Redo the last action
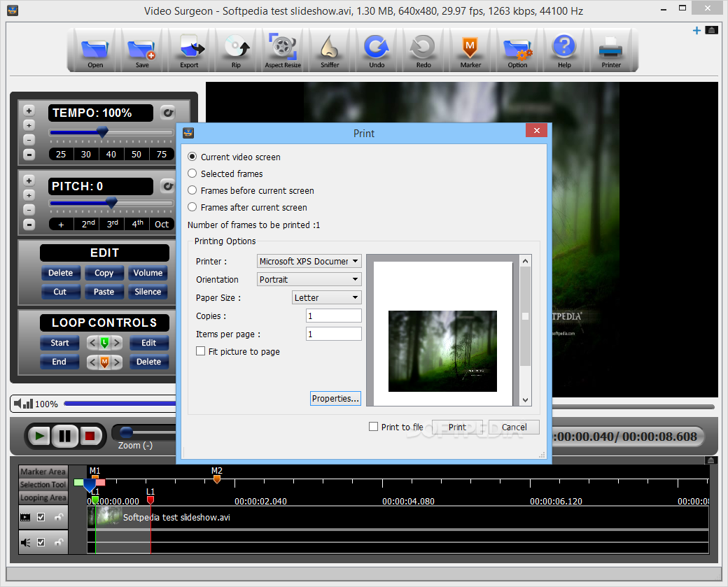This screenshot has height=587, width=728. coord(423,51)
